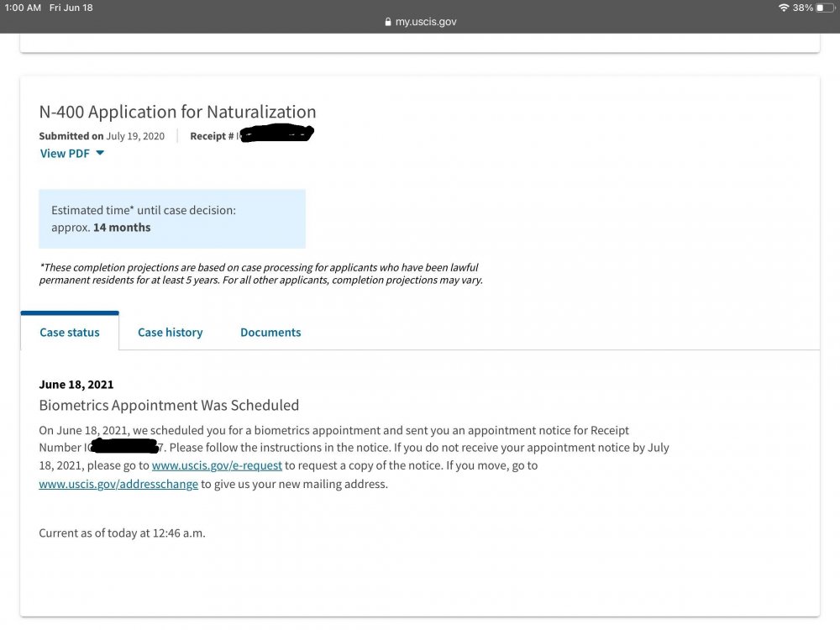
Task: Open the Documents tab
Action: (270, 333)
